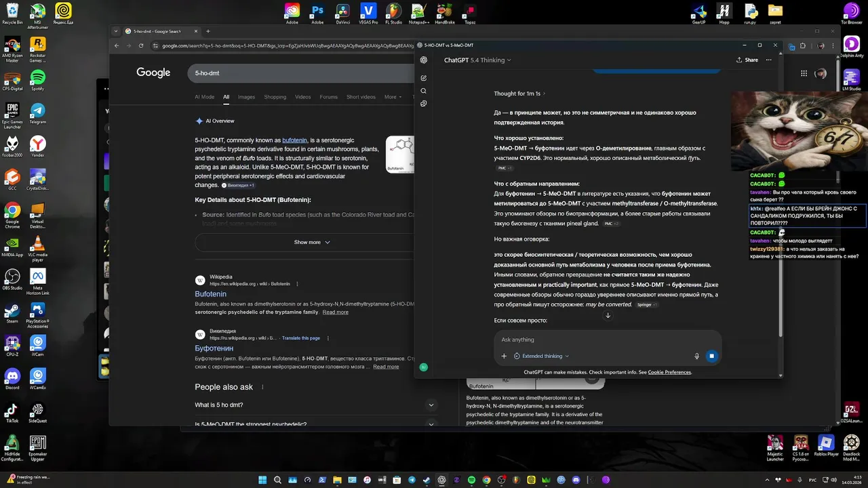Click Chrome's back arrow button
The image size is (868, 488).
pyautogui.click(x=117, y=45)
